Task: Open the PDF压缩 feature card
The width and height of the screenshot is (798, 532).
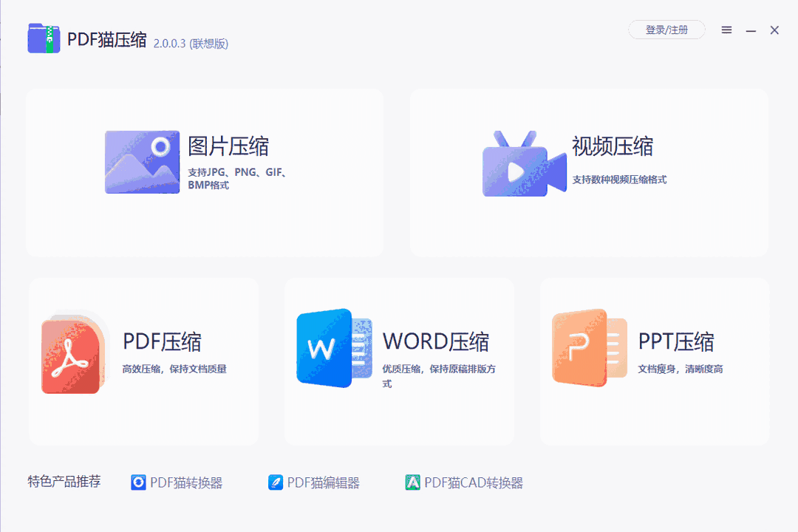Action: (x=143, y=361)
